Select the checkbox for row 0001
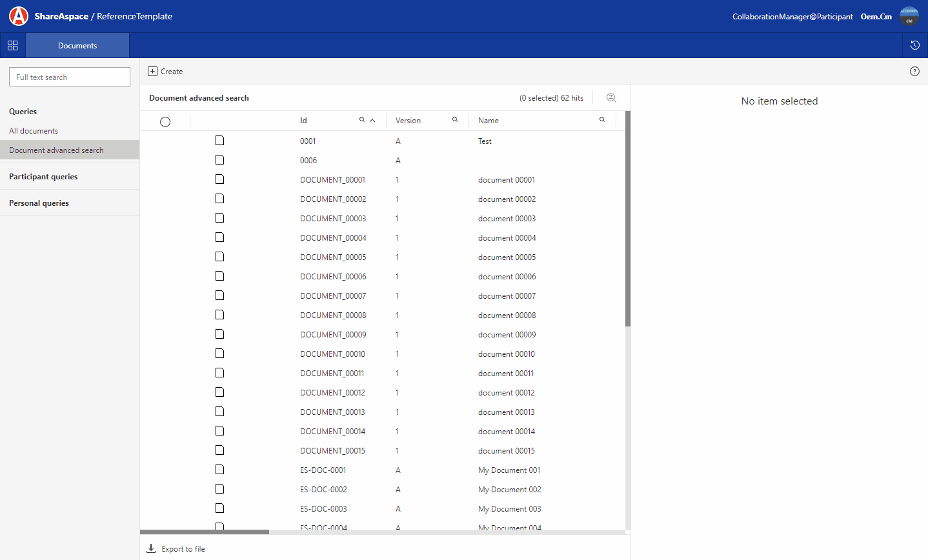 point(165,141)
